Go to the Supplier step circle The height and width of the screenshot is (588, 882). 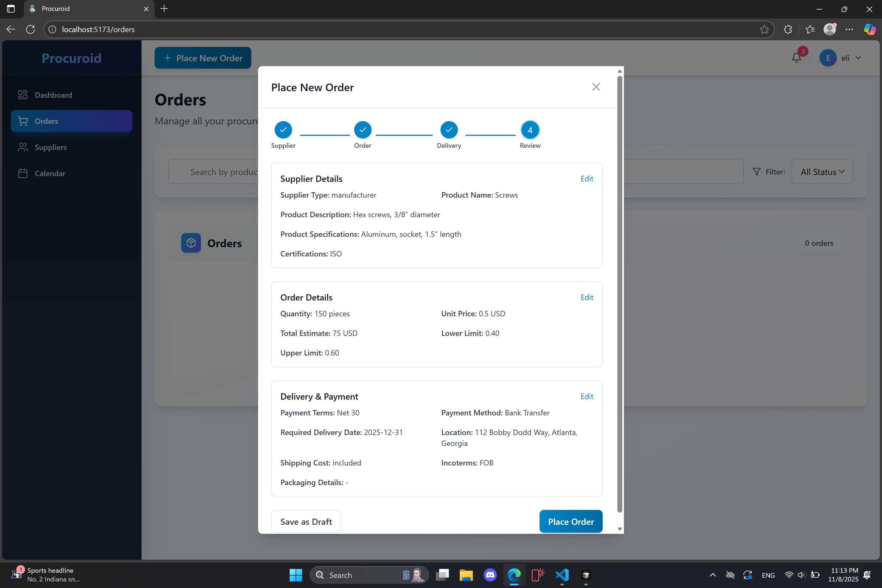(x=283, y=130)
